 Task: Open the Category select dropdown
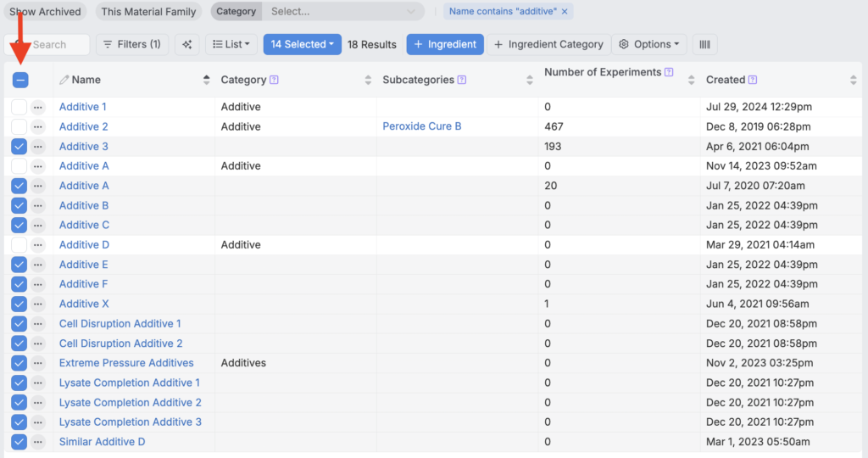342,12
